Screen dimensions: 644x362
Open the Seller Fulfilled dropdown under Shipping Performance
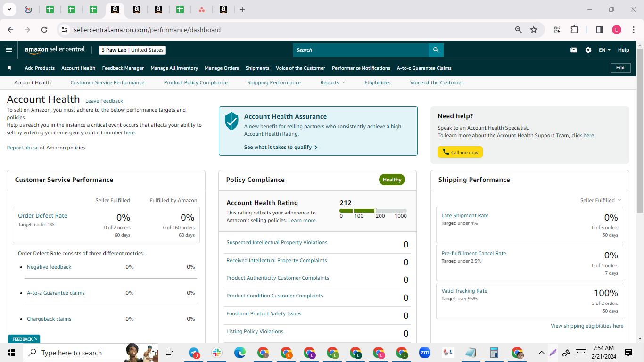point(601,200)
